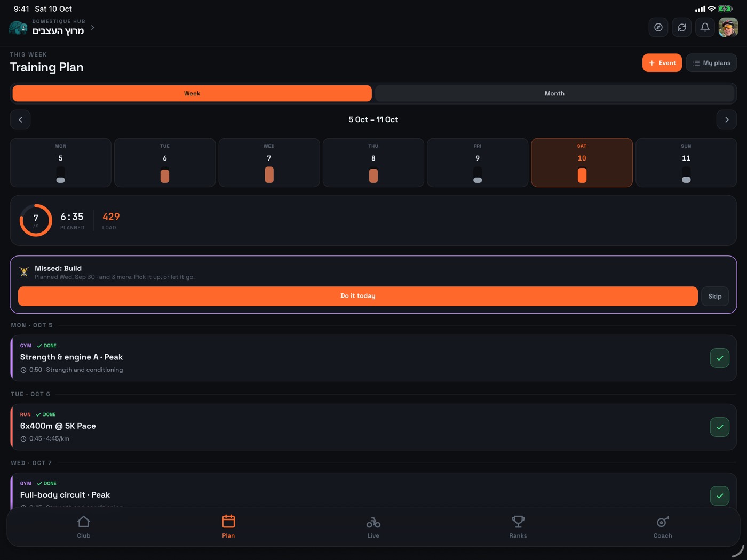Viewport: 747px width, 560px height.
Task: Tap the clock icon beside 0:45 · 4:45/km
Action: [x=23, y=439]
